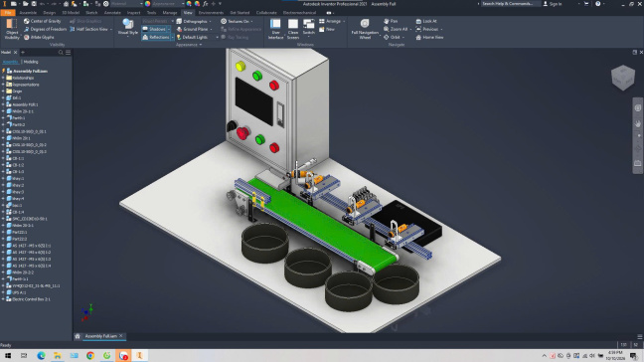Click the Pan hand icon on navigation bar
Image resolution: width=644 pixels, height=362 pixels.
[x=637, y=123]
